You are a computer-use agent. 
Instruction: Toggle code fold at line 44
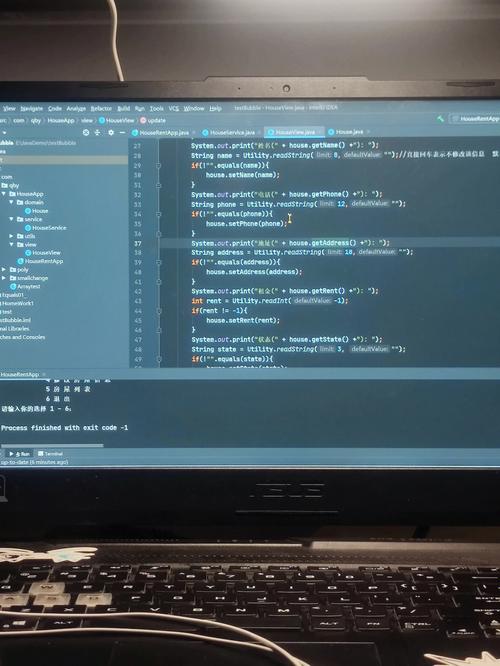pyautogui.click(x=158, y=311)
